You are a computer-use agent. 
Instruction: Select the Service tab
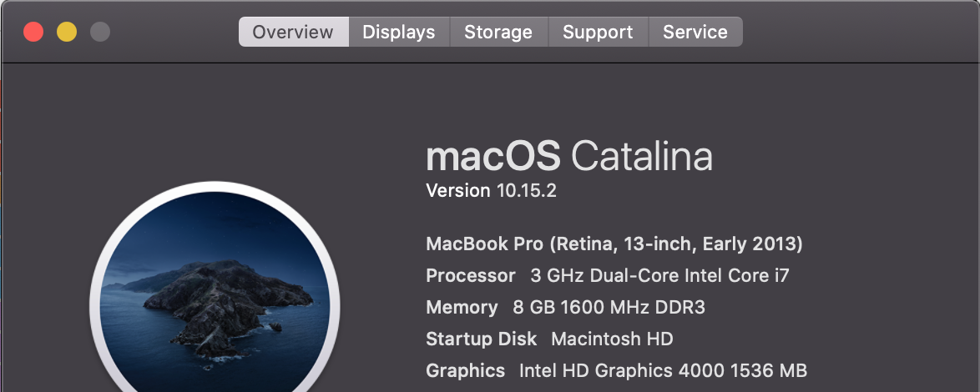coord(695,32)
